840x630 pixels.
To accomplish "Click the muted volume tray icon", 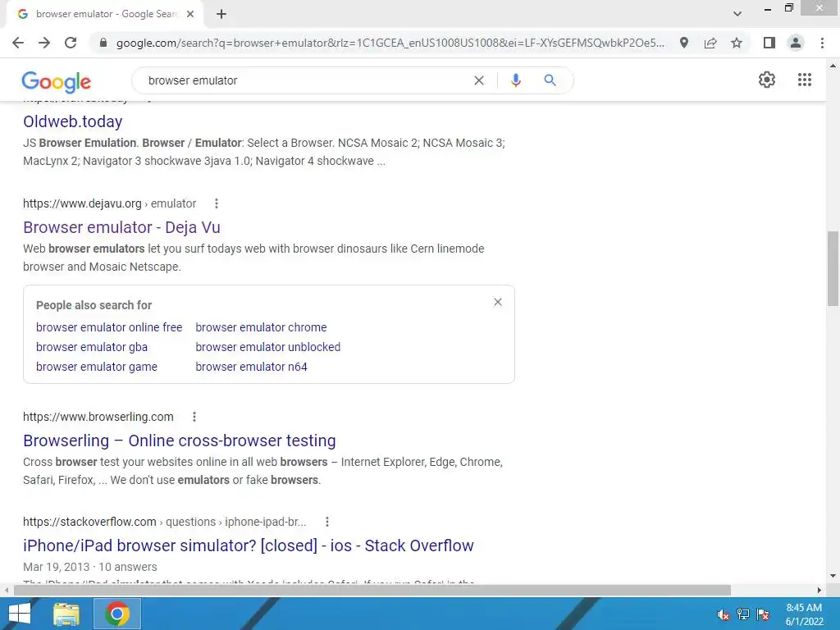I will (724, 614).
